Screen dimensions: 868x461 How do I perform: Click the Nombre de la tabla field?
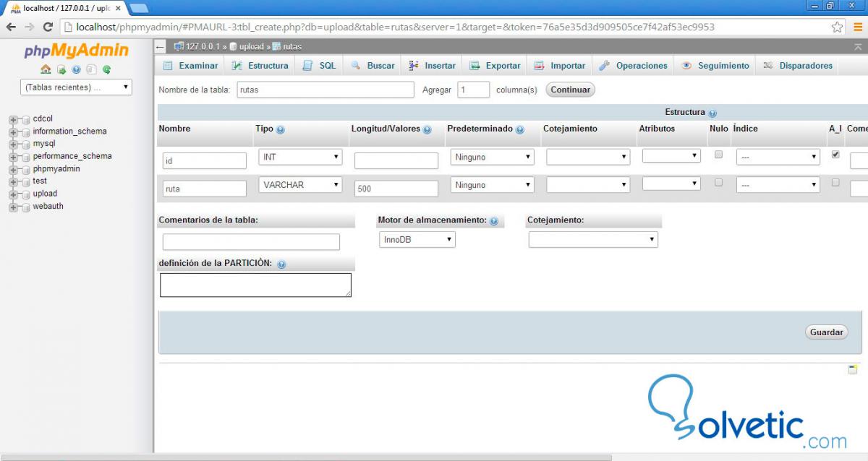point(325,90)
